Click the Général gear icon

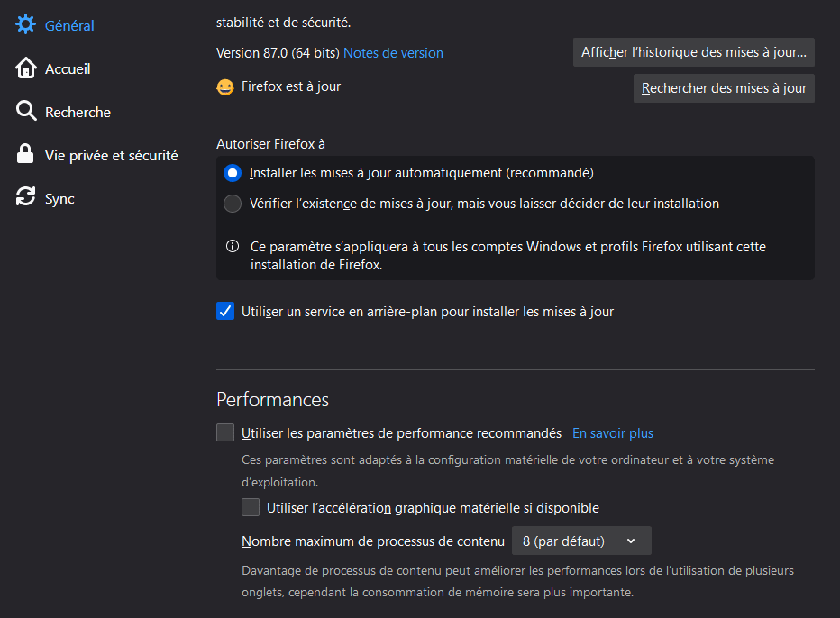pos(25,25)
